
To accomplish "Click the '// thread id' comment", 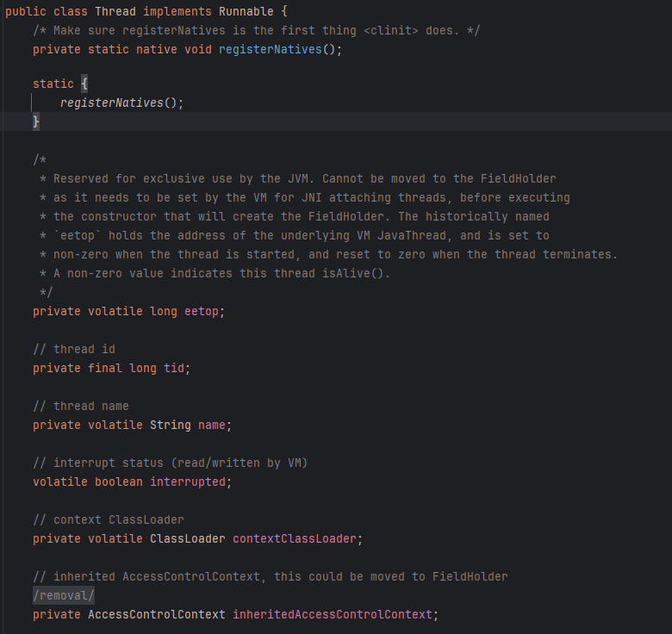I will [x=74, y=350].
